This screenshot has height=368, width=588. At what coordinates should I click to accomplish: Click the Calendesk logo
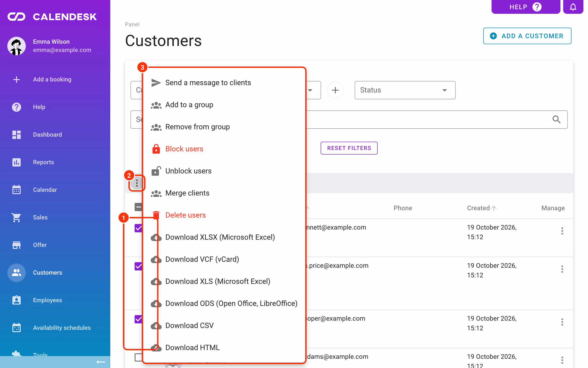[52, 17]
